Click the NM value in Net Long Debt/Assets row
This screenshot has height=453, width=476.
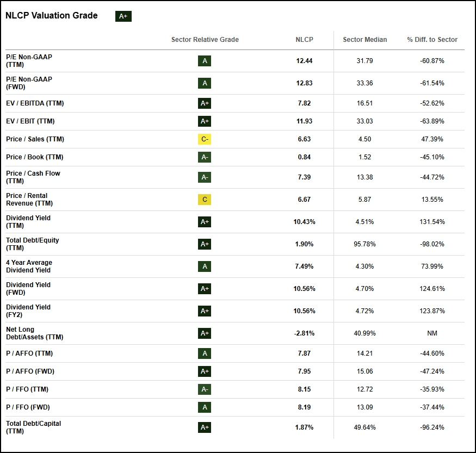point(432,333)
